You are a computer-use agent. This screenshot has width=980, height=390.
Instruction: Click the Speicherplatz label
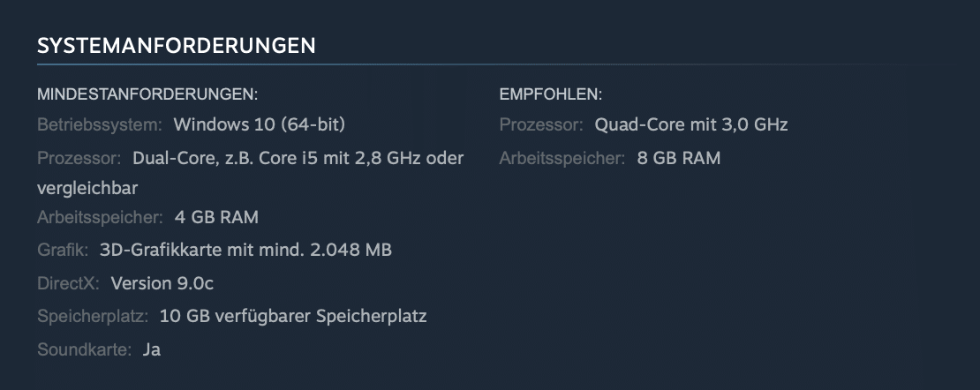(92, 316)
